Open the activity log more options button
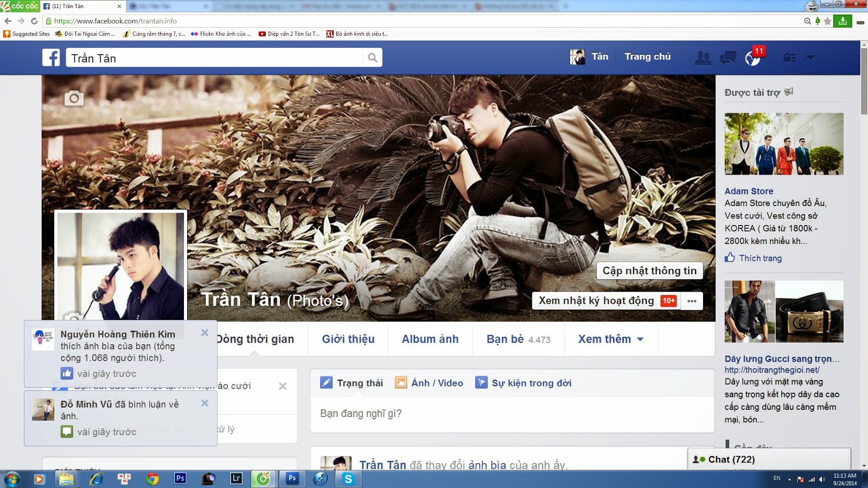The height and width of the screenshot is (488, 868). tap(692, 301)
